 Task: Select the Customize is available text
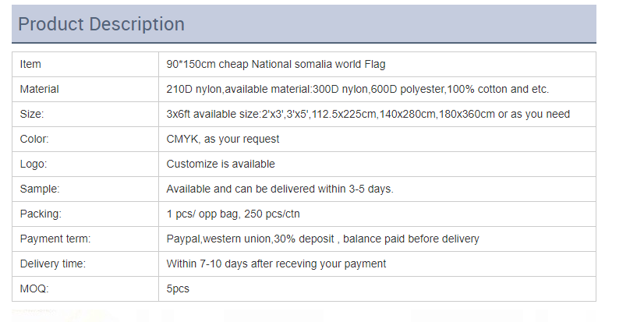click(x=221, y=164)
